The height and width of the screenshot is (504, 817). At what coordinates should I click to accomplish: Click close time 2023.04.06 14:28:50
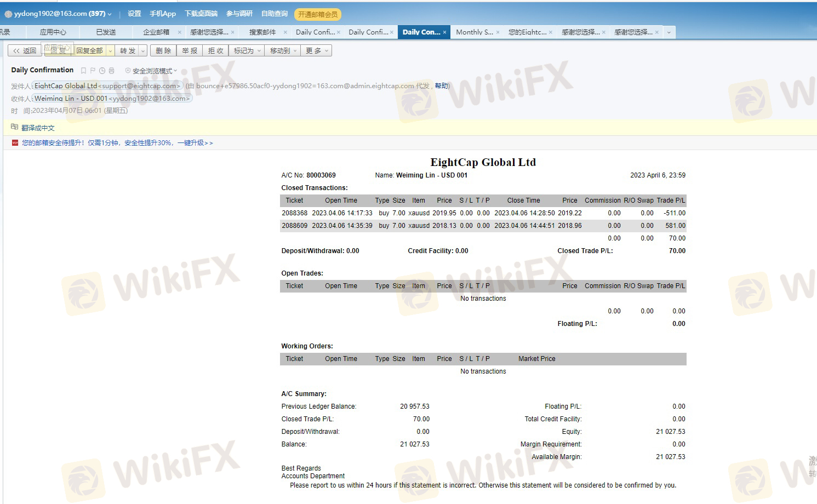pos(524,213)
